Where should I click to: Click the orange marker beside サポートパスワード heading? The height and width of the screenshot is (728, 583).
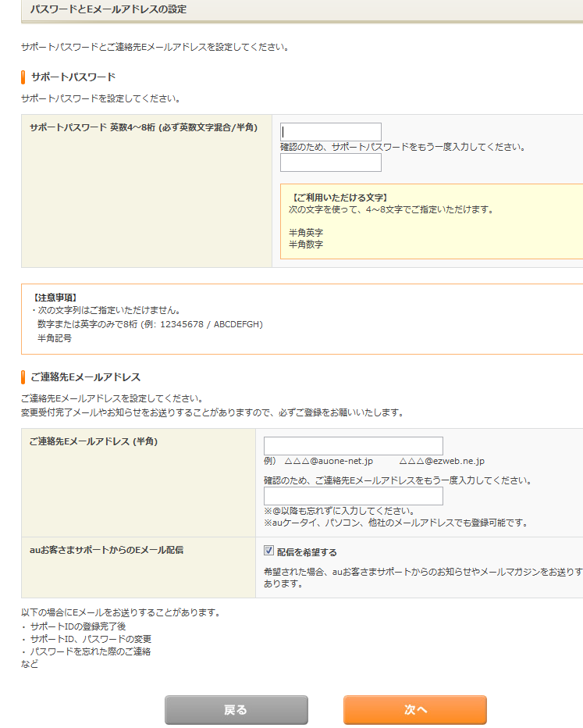pyautogui.click(x=23, y=77)
